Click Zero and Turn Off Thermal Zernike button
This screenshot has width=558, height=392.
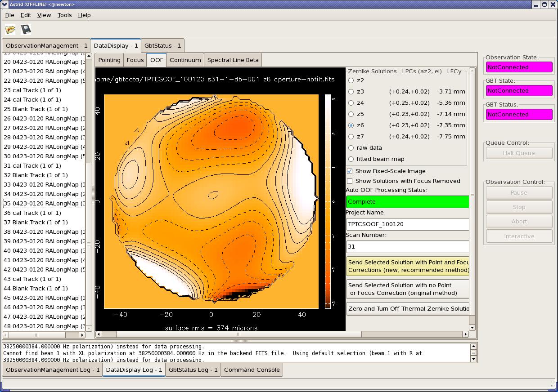[408, 308]
